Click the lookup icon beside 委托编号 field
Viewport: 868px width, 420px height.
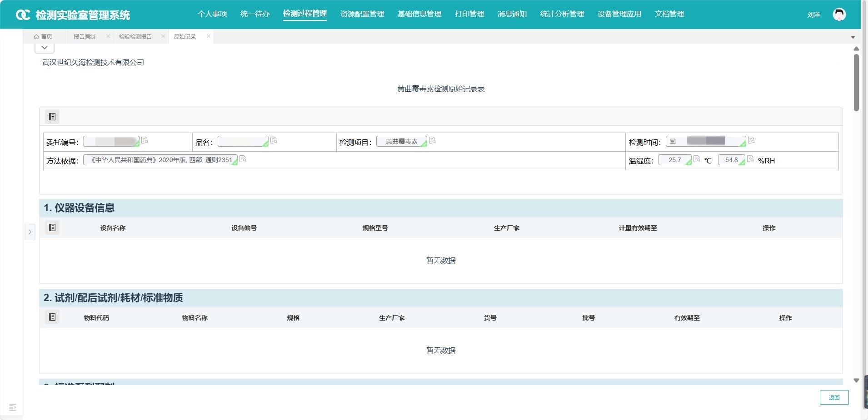pyautogui.click(x=145, y=140)
